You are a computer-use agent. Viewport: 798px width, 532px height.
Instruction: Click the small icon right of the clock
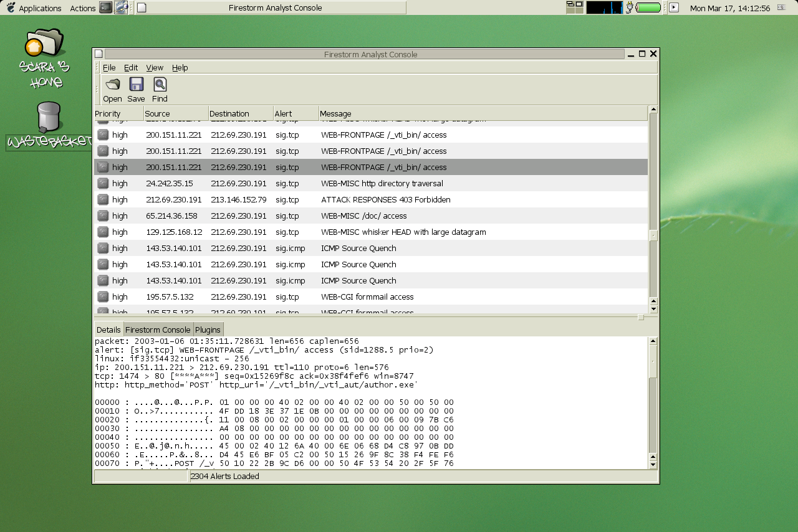pos(781,7)
